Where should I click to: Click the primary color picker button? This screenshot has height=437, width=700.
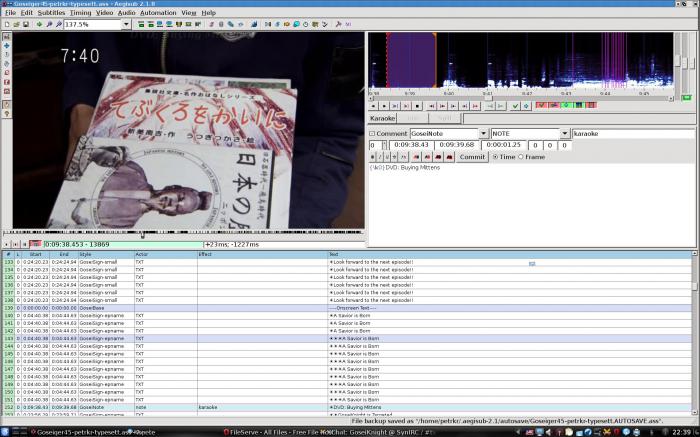(417, 157)
